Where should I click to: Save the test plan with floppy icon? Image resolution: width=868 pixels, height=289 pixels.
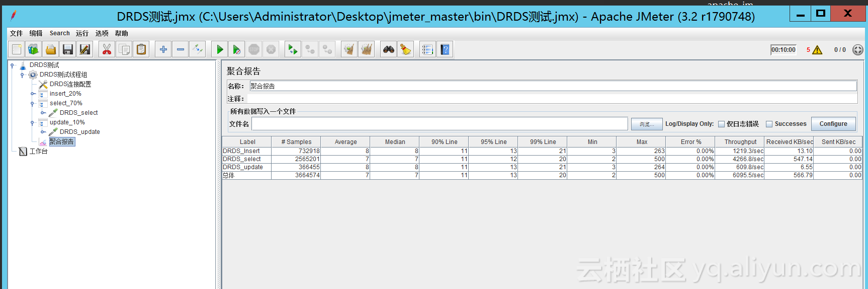click(68, 49)
